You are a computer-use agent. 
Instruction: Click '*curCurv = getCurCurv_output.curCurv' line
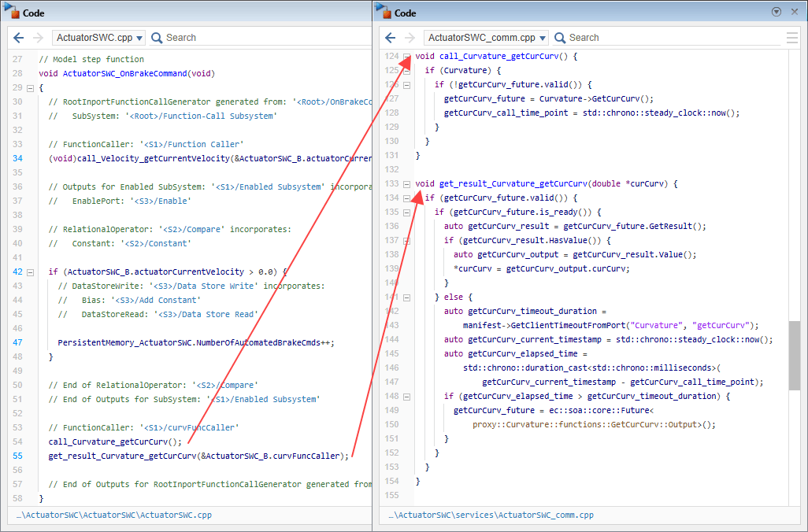pyautogui.click(x=542, y=269)
